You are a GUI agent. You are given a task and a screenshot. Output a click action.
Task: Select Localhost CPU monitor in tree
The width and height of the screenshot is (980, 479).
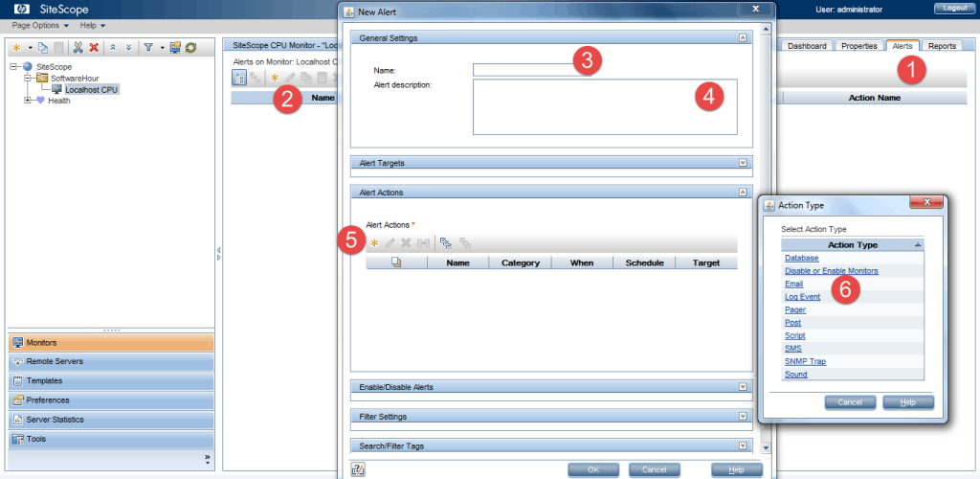click(92, 89)
